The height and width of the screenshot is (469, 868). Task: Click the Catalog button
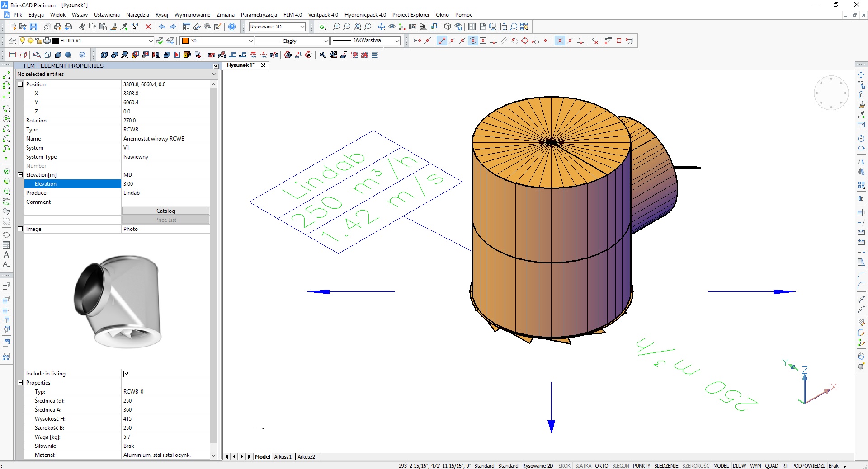165,211
